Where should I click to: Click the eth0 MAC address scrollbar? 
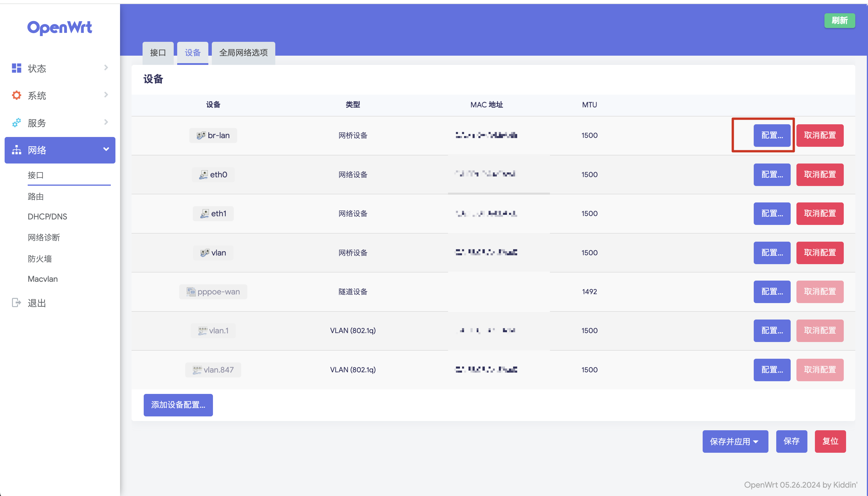pyautogui.click(x=499, y=193)
